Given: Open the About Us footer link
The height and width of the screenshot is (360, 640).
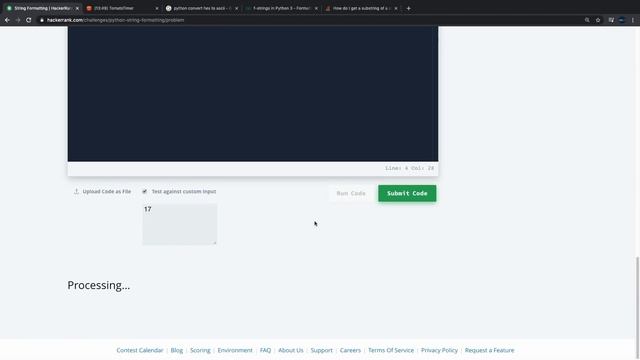Looking at the screenshot, I should point(291,350).
